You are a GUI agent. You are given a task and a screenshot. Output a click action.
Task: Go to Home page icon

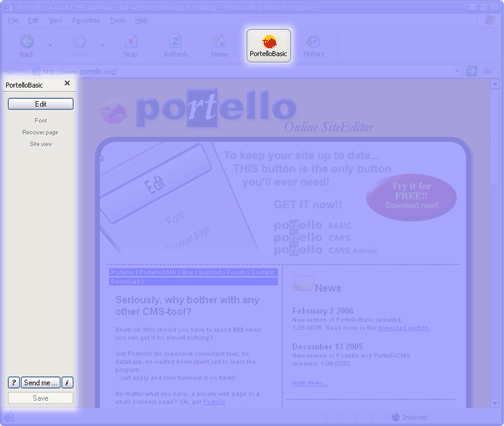(x=219, y=42)
